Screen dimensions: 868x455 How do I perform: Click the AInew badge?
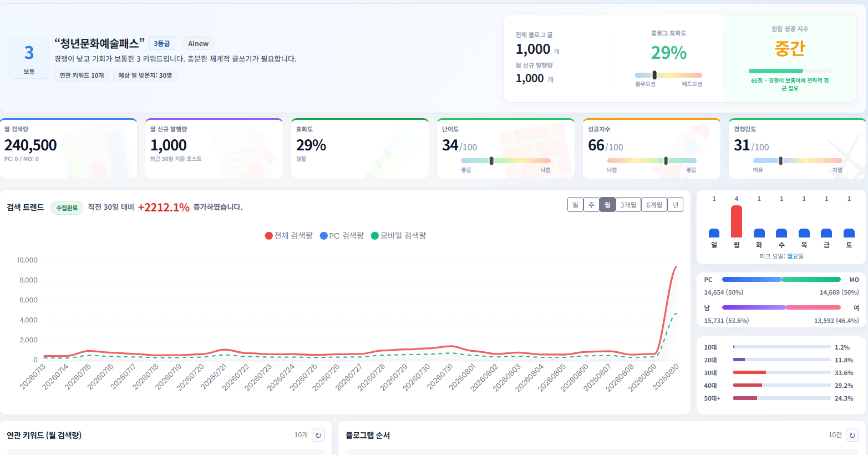click(198, 44)
